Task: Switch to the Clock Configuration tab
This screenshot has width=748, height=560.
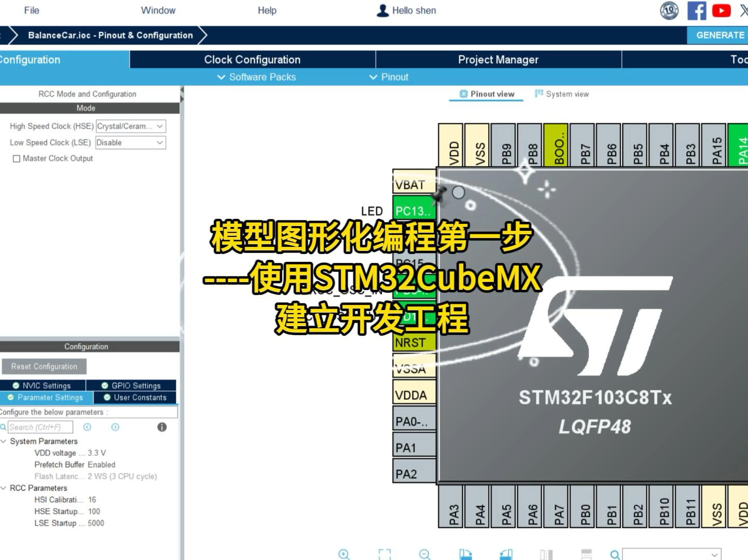Action: (x=253, y=60)
